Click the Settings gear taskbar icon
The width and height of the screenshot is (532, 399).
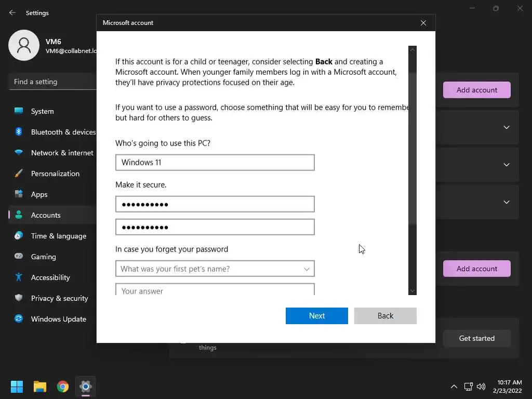pyautogui.click(x=86, y=387)
